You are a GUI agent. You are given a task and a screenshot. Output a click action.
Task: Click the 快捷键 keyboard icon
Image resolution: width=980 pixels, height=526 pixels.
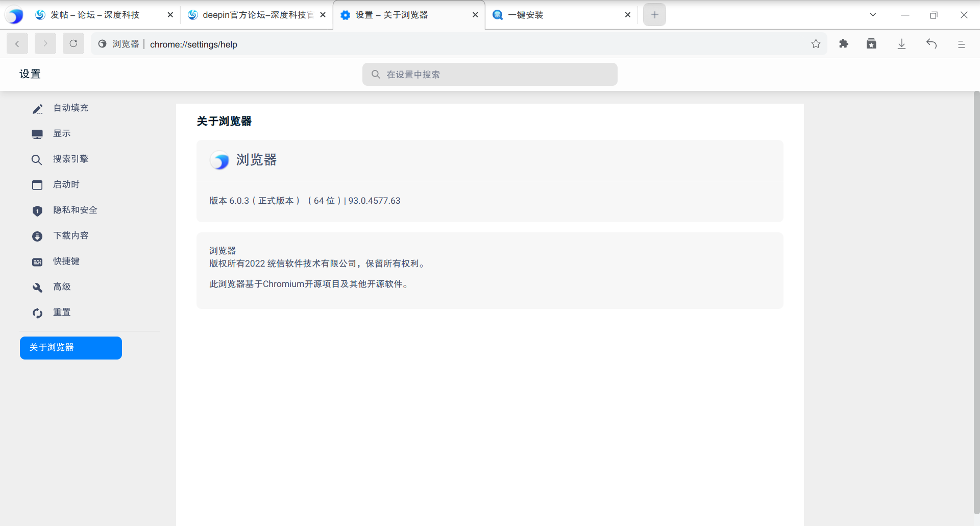pos(37,262)
